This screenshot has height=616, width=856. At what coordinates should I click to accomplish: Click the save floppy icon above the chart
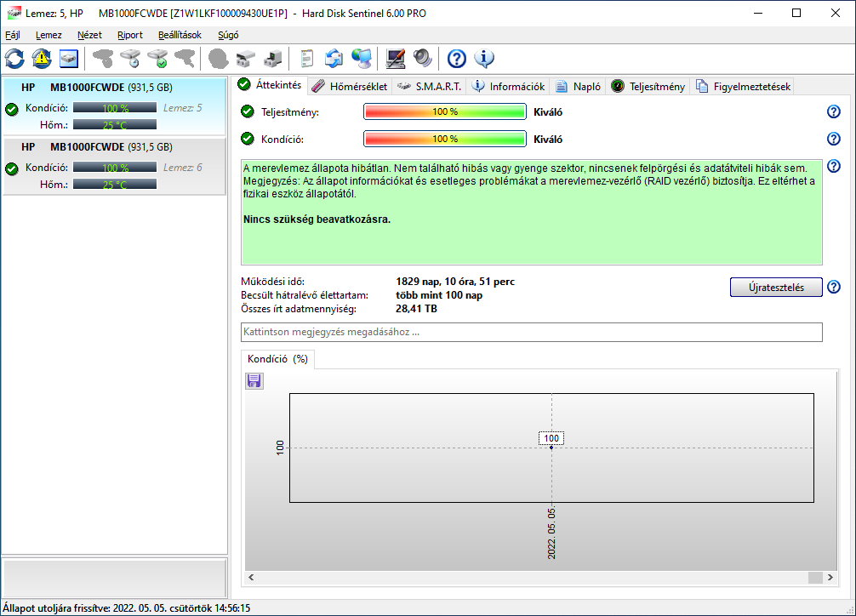tap(254, 380)
